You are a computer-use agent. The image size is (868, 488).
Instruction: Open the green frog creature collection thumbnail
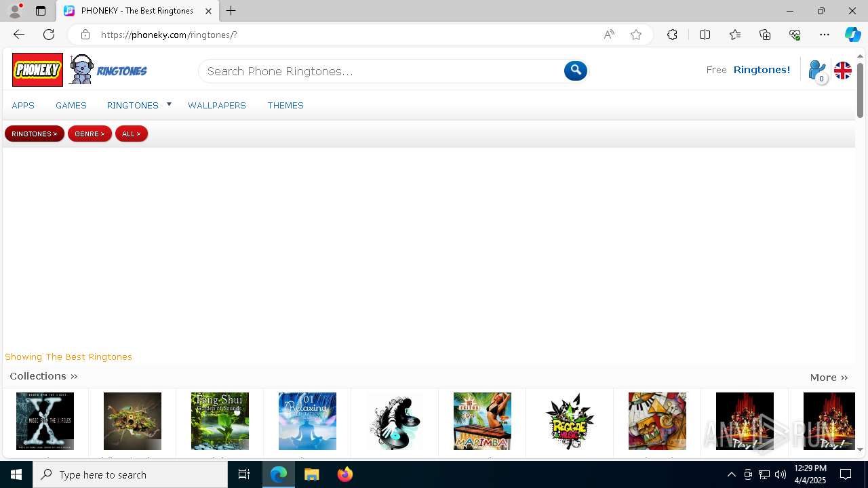click(x=132, y=421)
